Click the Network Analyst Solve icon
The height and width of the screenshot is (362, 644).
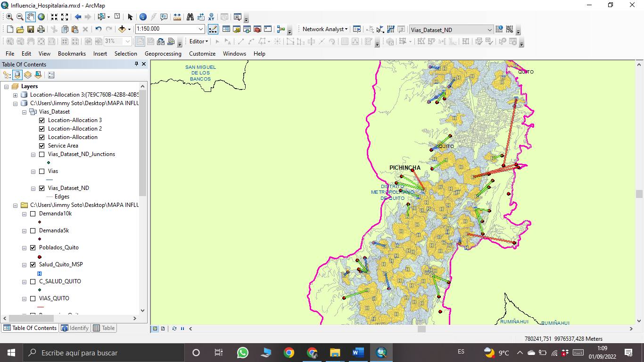[x=391, y=29]
